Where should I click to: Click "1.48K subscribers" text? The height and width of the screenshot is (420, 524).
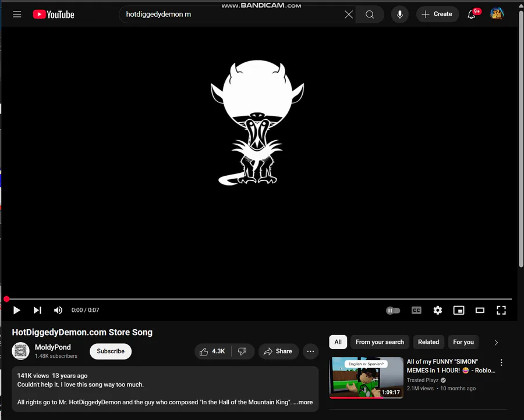pyautogui.click(x=56, y=356)
